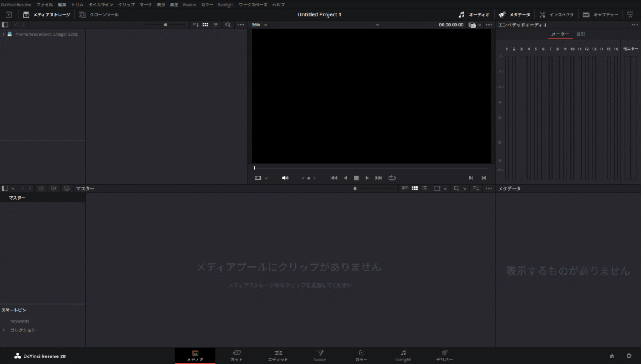Open the ファイル menu

point(44,4)
